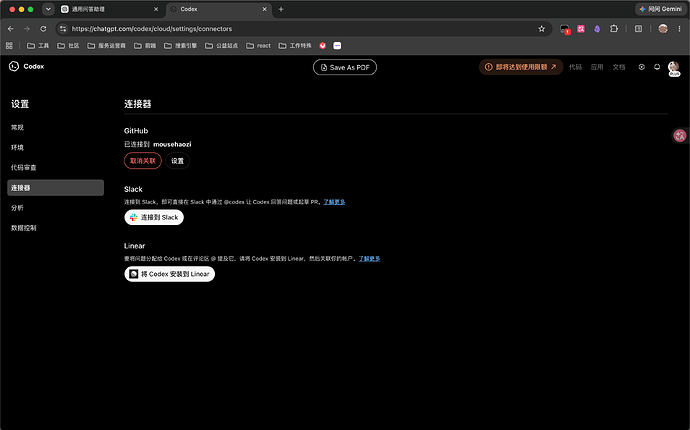Open 了解更多 link under Linear

point(369,258)
